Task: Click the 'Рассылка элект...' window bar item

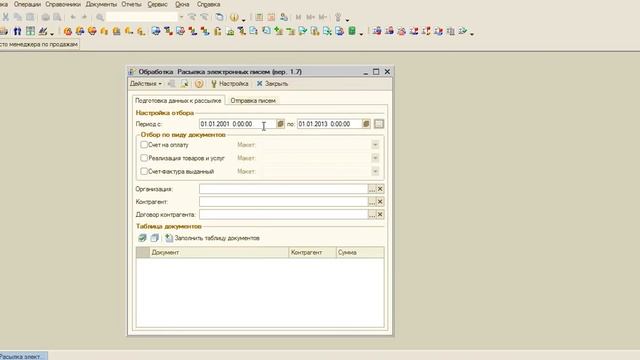Action: tap(23, 356)
